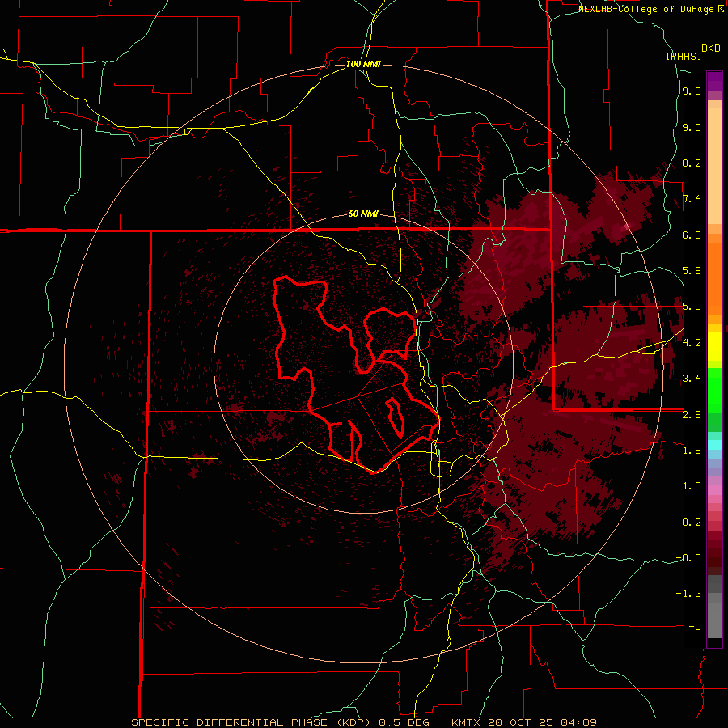Click the -0.5 value on the color scale
This screenshot has height=728, width=728.
(x=688, y=557)
